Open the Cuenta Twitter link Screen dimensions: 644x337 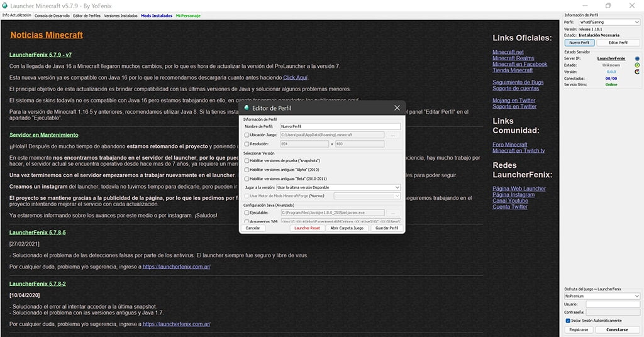click(510, 207)
